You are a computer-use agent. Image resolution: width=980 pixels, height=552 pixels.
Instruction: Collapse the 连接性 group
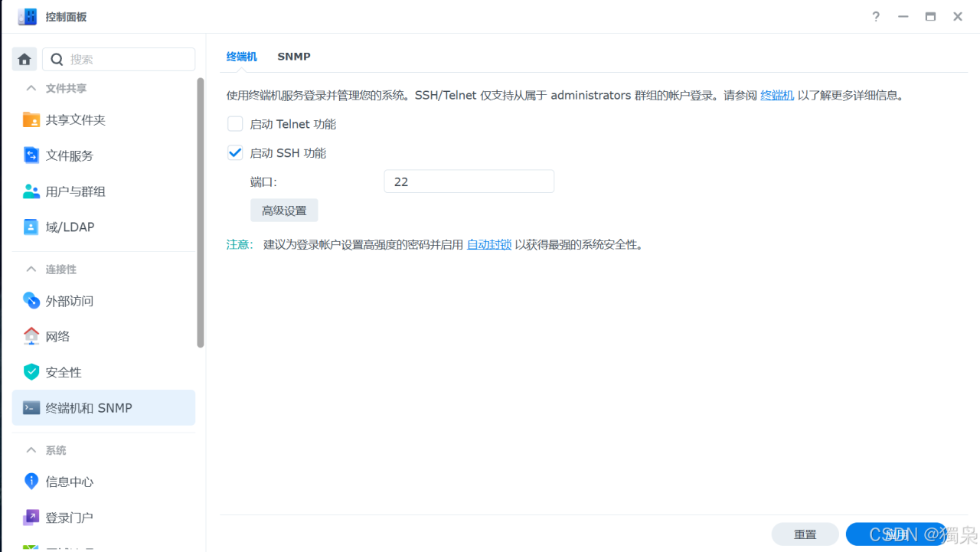31,269
